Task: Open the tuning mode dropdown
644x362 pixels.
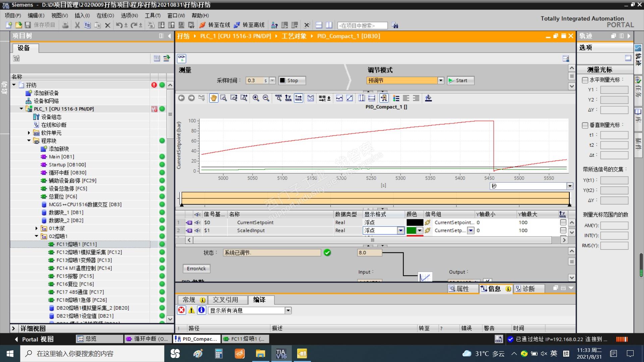Action: tap(441, 80)
